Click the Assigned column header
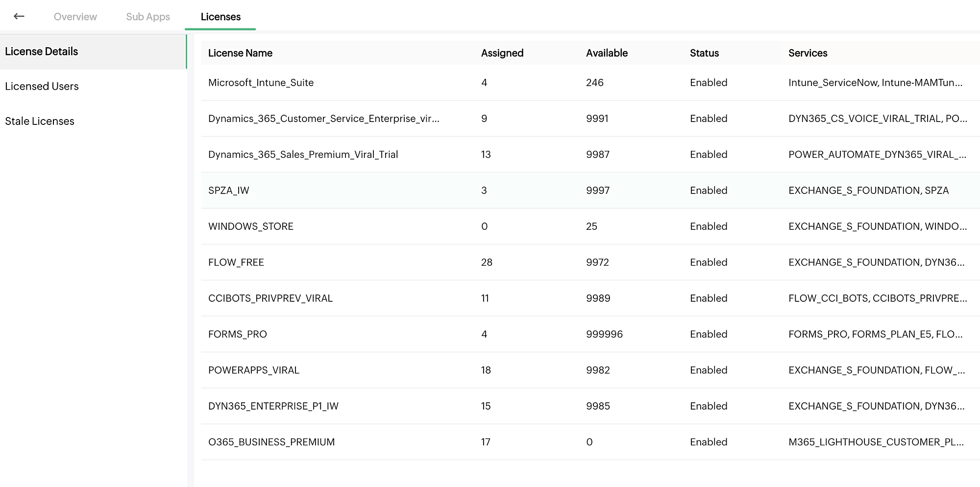Viewport: 980px width, 487px height. pos(502,53)
